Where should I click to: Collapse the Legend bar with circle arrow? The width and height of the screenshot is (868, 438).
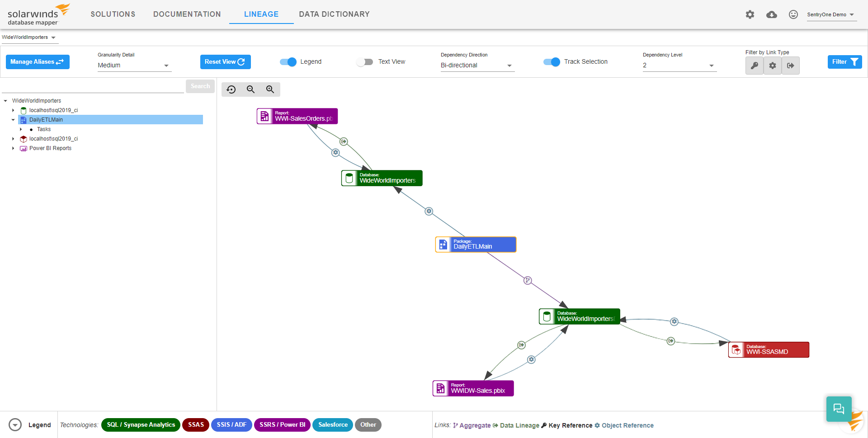coord(15,425)
